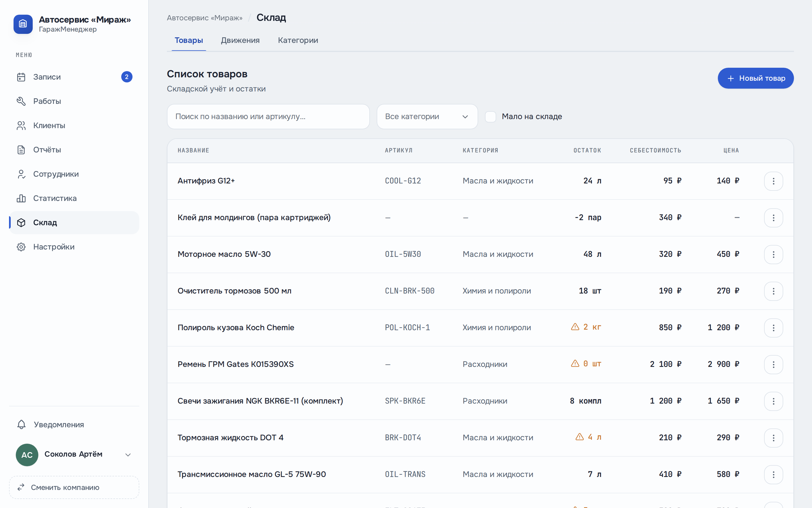Focus the search by name or article field
The image size is (812, 508).
(x=268, y=117)
